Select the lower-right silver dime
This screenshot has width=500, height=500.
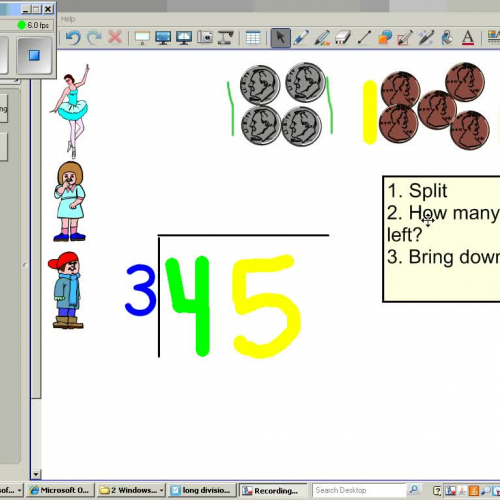[x=302, y=126]
